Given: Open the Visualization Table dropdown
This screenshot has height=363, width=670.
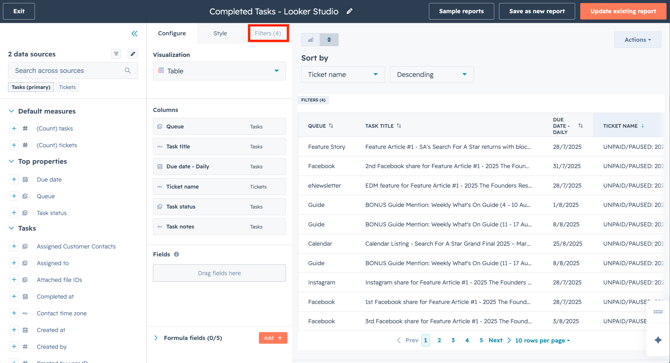Looking at the screenshot, I should click(x=219, y=71).
